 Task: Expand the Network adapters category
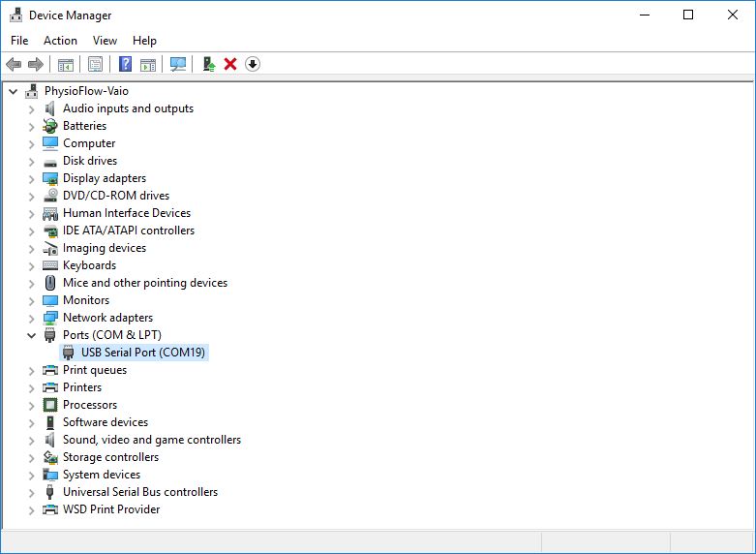pos(31,318)
